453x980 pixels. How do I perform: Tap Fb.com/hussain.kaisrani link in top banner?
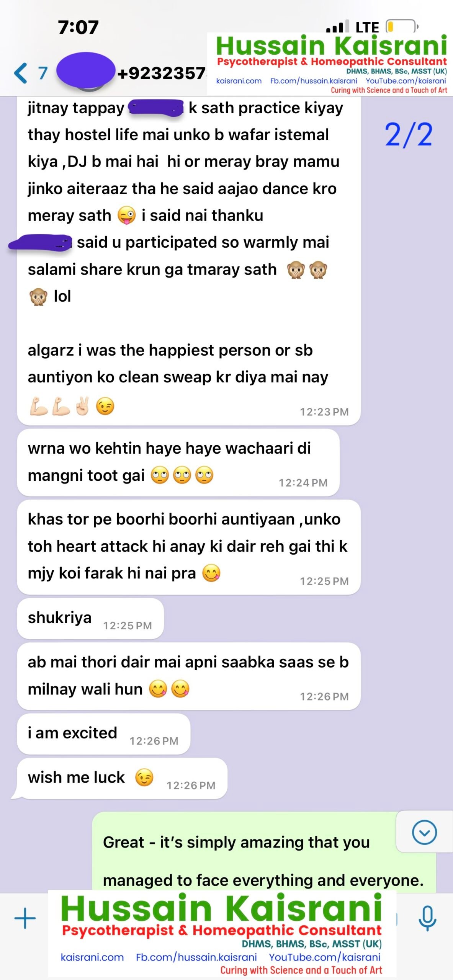pyautogui.click(x=314, y=81)
